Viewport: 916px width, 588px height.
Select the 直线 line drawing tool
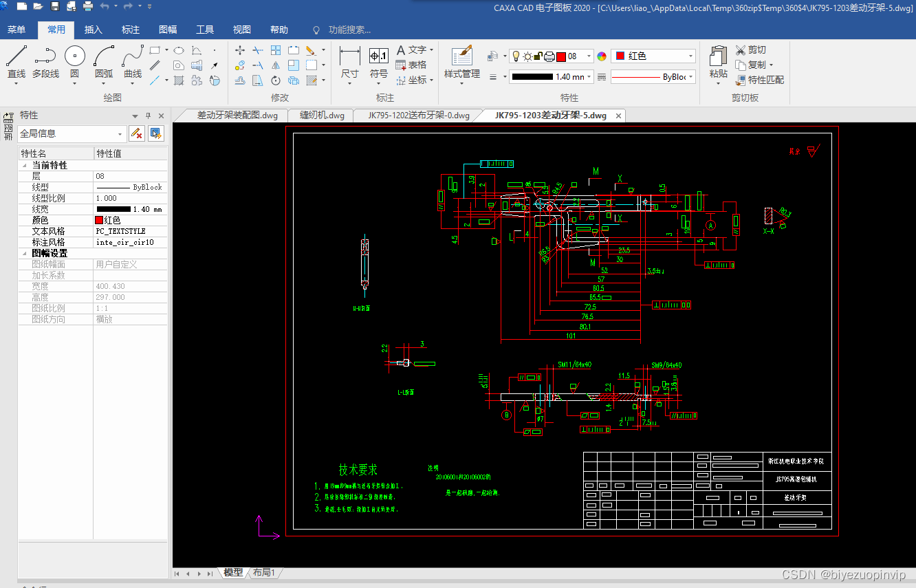point(17,63)
